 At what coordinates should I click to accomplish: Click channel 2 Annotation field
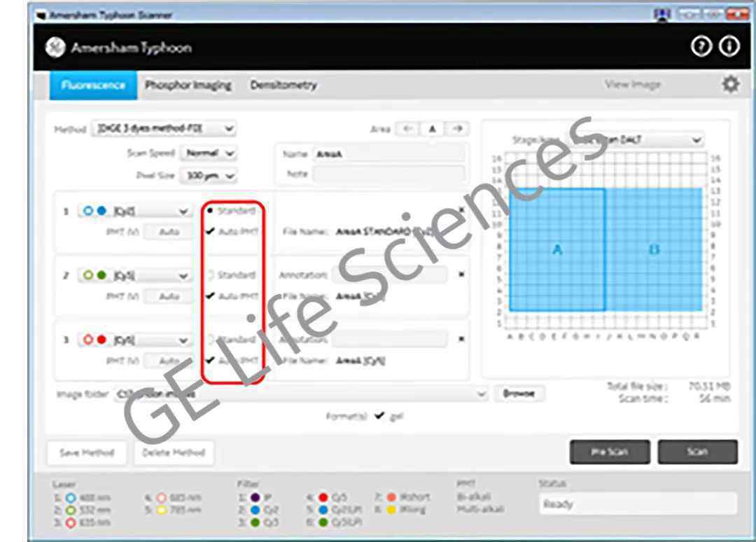(x=388, y=275)
